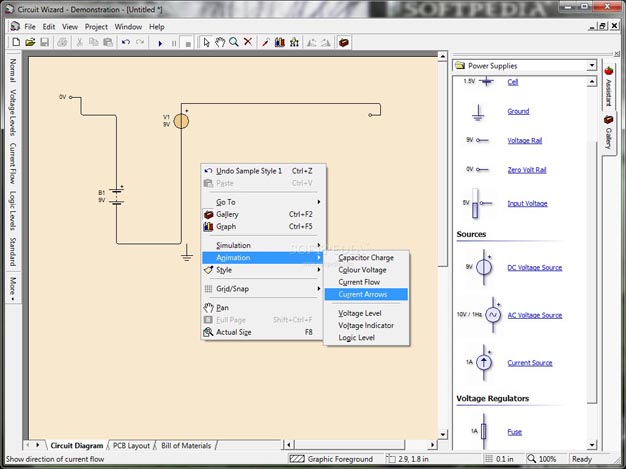Select Undo Sample Style 1

click(263, 171)
